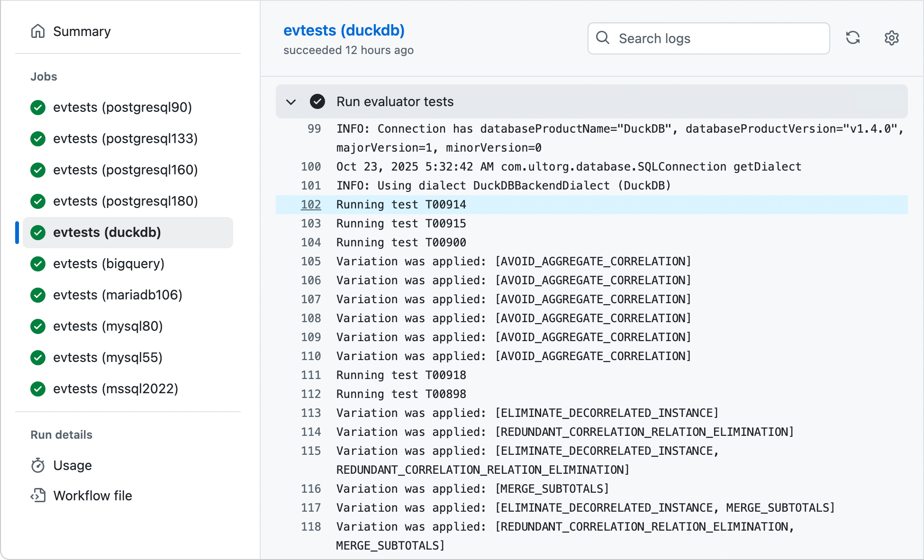Click the highlighted log line for test T00914
924x560 pixels.
coord(401,204)
